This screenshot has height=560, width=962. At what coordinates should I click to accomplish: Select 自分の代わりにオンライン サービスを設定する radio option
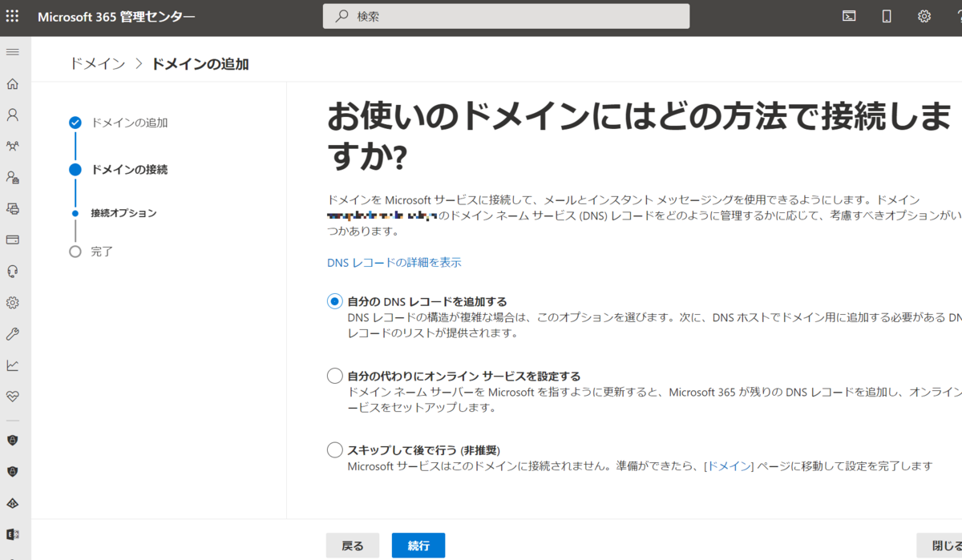click(x=335, y=376)
